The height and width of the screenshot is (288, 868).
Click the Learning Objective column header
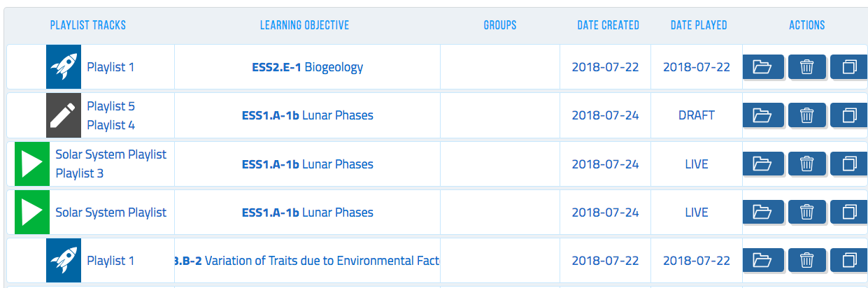[x=304, y=25]
